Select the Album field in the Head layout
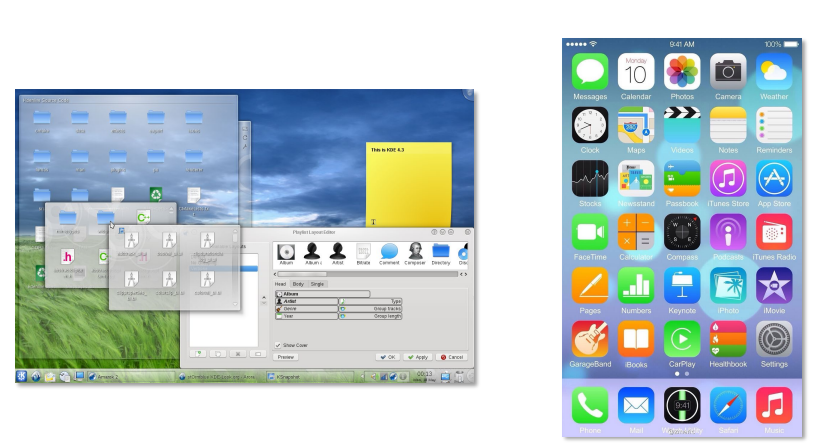Viewport: 838px width, 448px height. 322,294
